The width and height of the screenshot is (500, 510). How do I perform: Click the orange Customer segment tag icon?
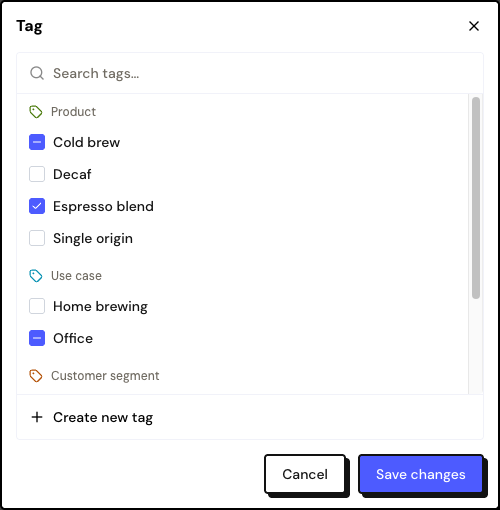click(36, 376)
